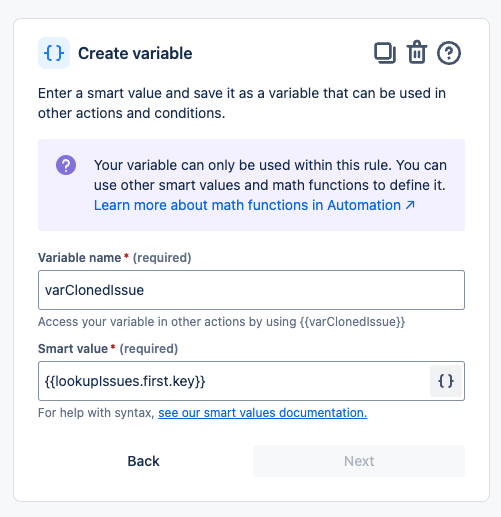Click the Access your variable helper text
Image resolution: width=501 pixels, height=517 pixels.
point(222,322)
